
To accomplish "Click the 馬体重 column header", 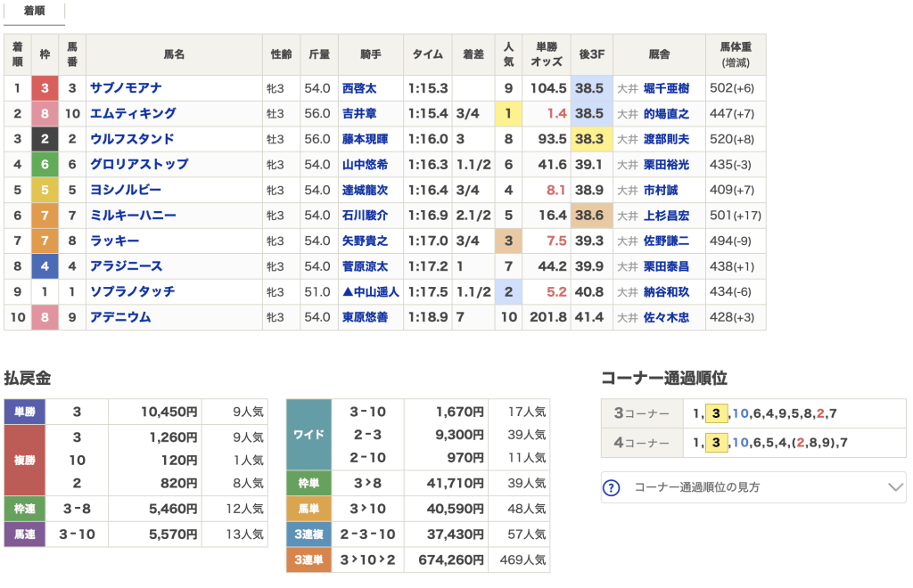I will pos(736,54).
